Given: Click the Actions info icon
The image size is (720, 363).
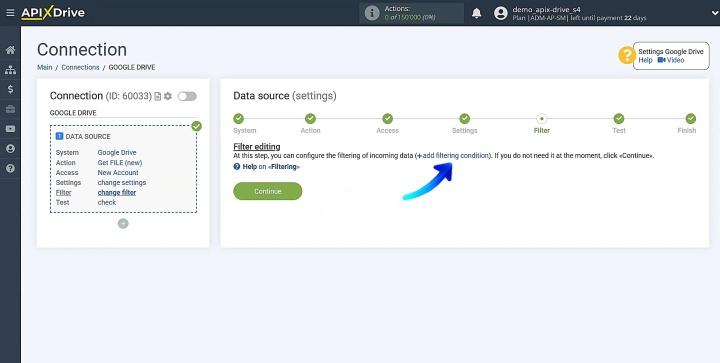Looking at the screenshot, I should pos(371,13).
